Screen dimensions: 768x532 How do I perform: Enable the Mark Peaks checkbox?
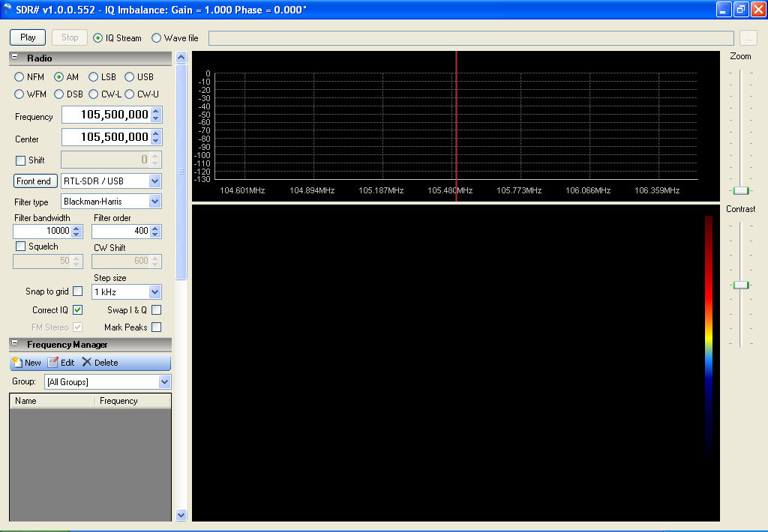[x=156, y=327]
